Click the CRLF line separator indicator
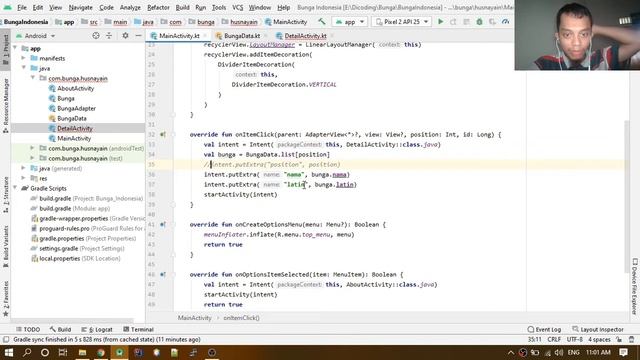 point(554,340)
